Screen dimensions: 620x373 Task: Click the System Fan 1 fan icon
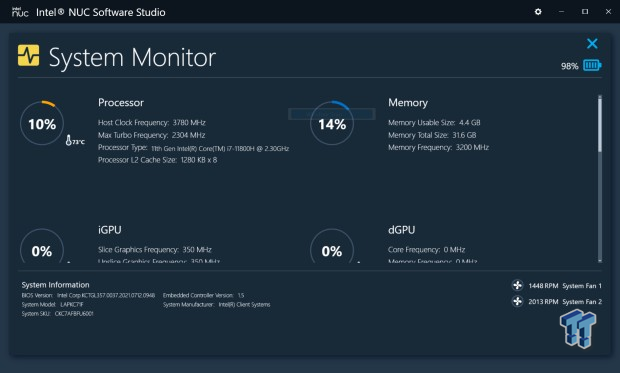click(x=517, y=285)
